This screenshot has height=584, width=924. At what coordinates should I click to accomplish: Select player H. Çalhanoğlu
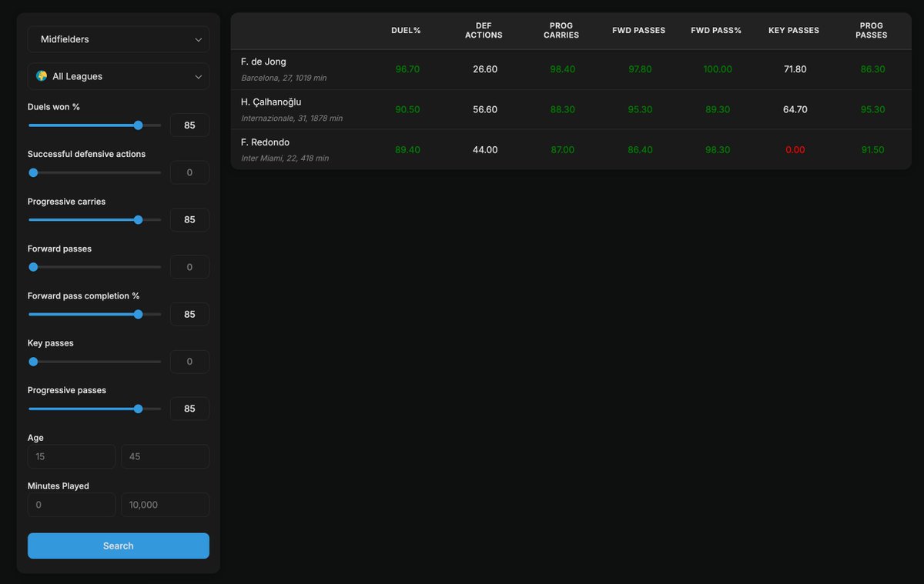pos(271,102)
